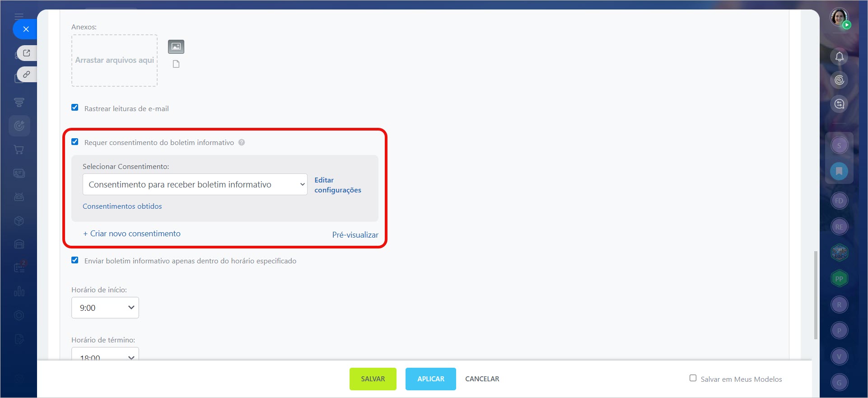Viewport: 868px width, 398px height.
Task: Close the slider panel with X
Action: pyautogui.click(x=26, y=29)
